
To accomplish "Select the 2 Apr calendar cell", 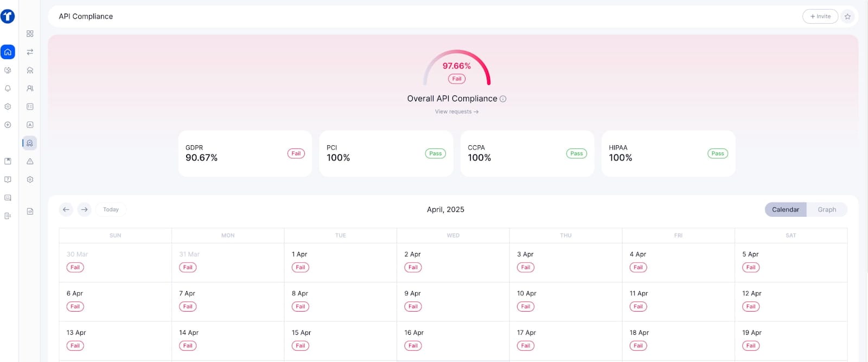I will [453, 262].
